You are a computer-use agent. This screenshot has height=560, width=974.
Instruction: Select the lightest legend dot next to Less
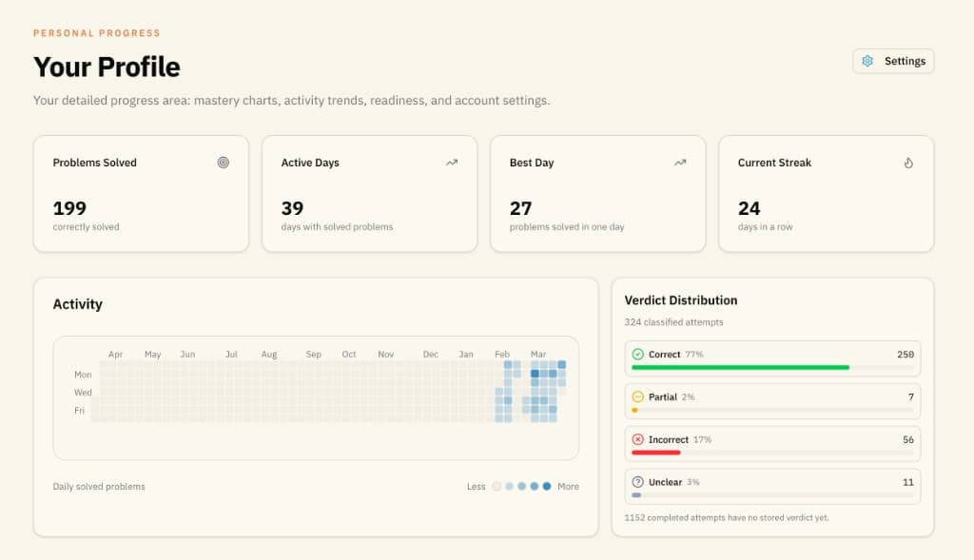click(497, 486)
